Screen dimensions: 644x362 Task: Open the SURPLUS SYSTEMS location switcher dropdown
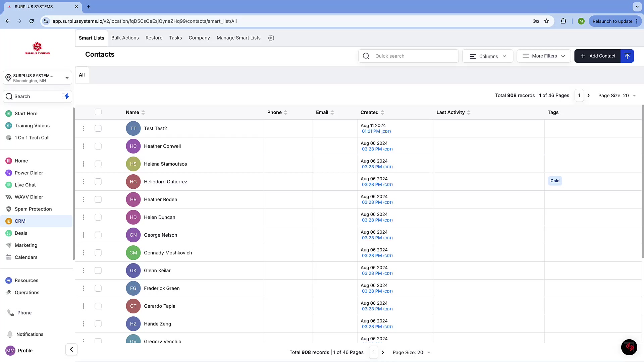pos(38,78)
